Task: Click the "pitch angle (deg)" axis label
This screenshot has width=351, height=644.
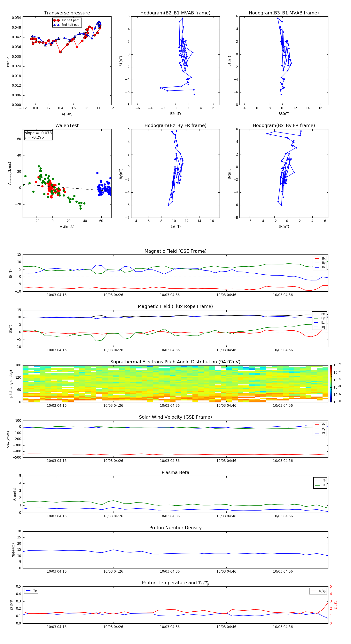Action: 11,384
